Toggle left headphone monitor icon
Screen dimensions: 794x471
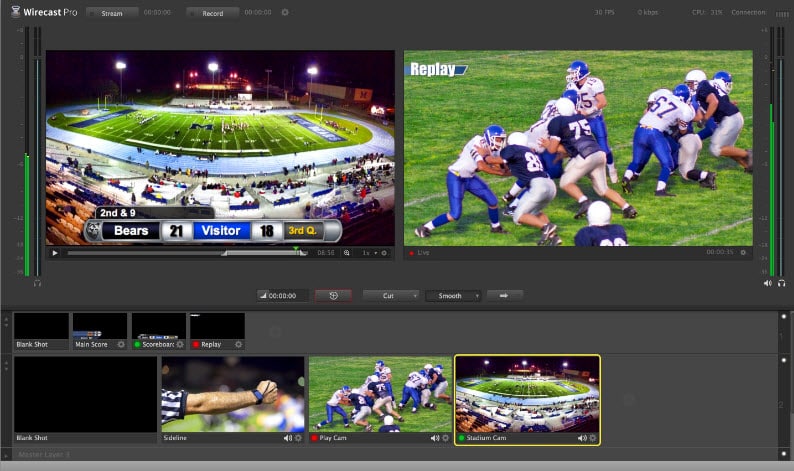[x=37, y=283]
